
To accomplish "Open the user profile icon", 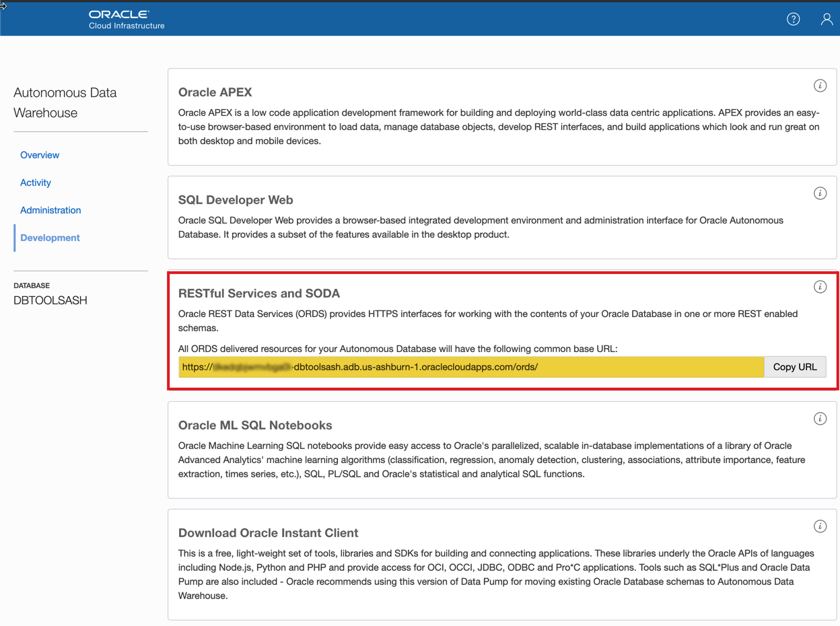I will coord(827,19).
